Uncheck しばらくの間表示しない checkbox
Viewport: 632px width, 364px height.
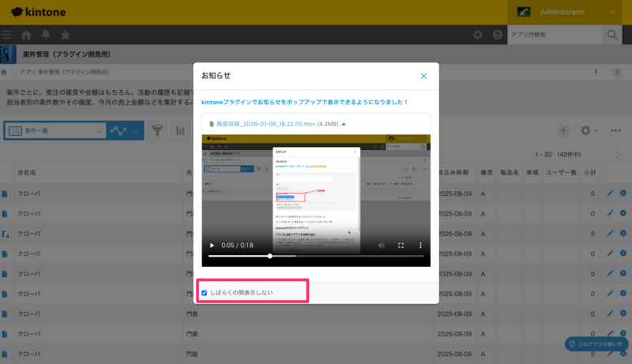point(205,293)
